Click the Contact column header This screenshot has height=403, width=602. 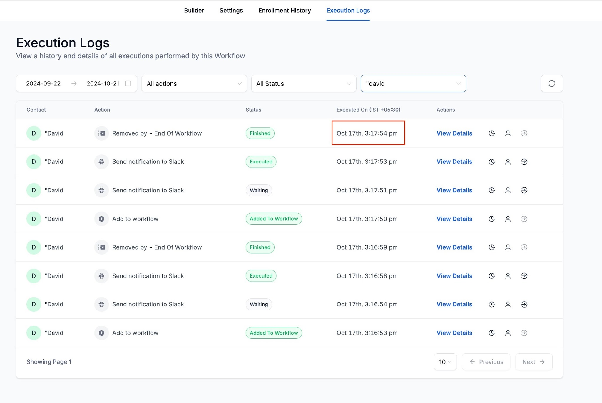tap(36, 110)
